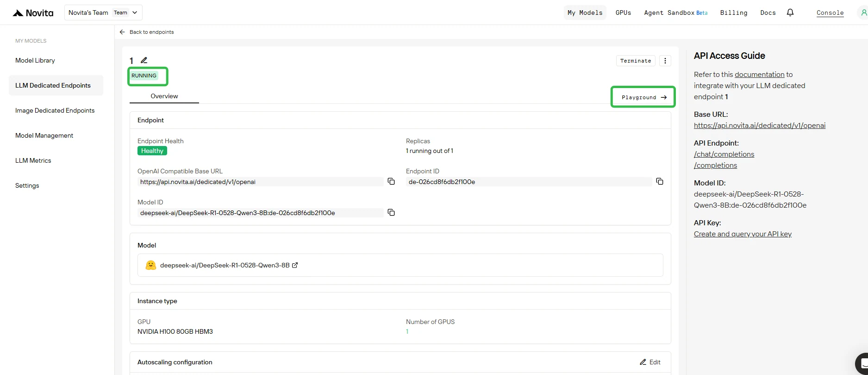868x375 pixels.
Task: Open the Base URL link in API guide
Action: pos(760,125)
